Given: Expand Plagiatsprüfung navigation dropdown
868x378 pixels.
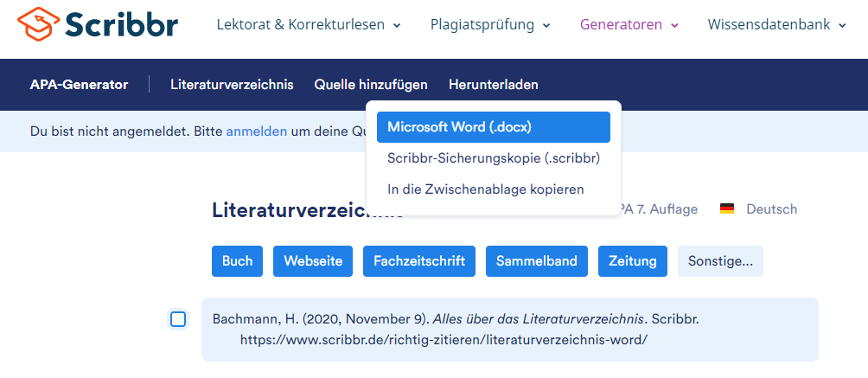Looking at the screenshot, I should pyautogui.click(x=490, y=24).
